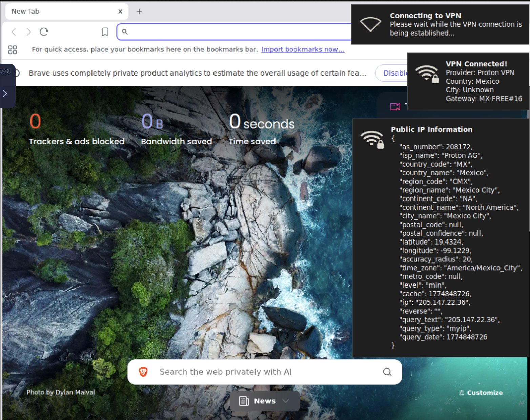Click the dotted grid handle on the left panel
This screenshot has height=420, width=530.
click(x=6, y=71)
